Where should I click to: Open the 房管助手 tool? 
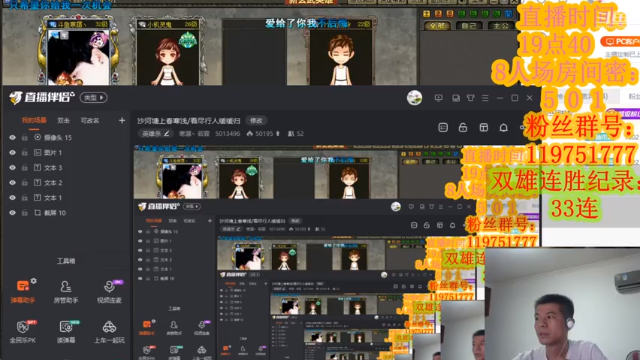tap(66, 292)
